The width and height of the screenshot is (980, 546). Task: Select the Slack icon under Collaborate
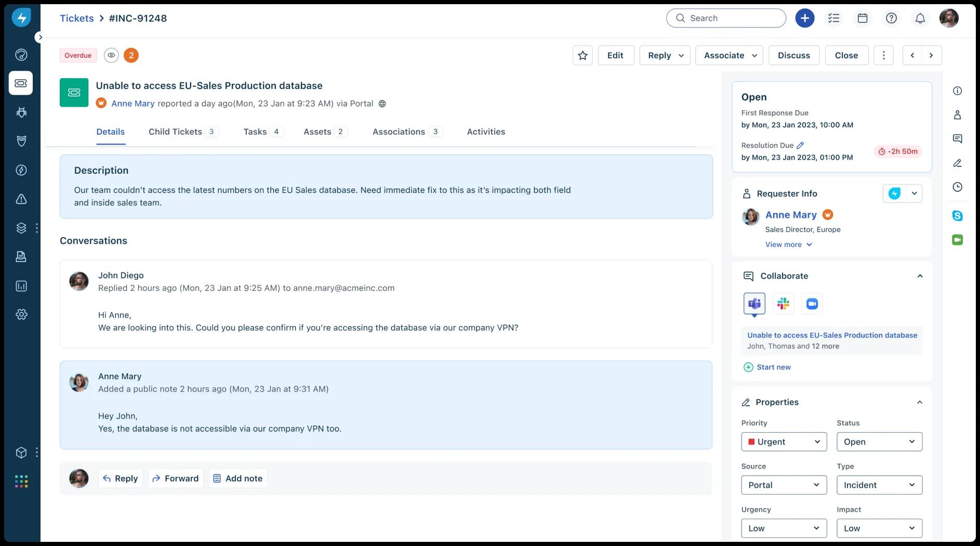(x=783, y=304)
